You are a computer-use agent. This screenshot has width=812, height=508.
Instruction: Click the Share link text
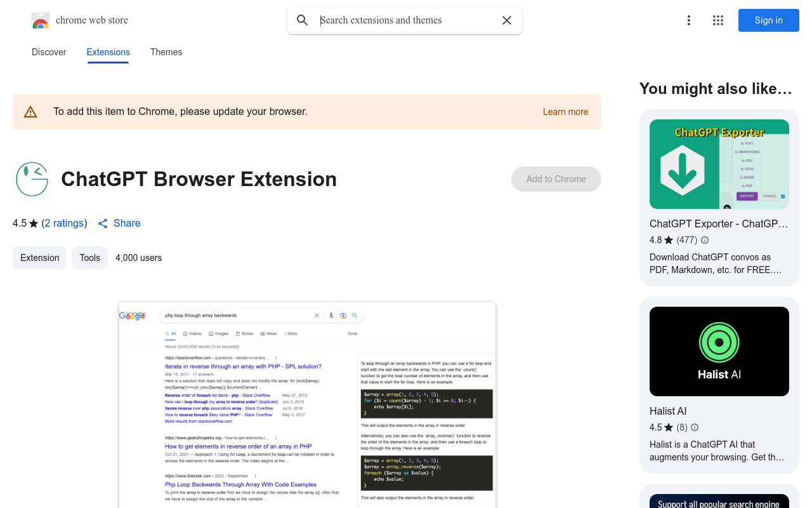pyautogui.click(x=127, y=224)
